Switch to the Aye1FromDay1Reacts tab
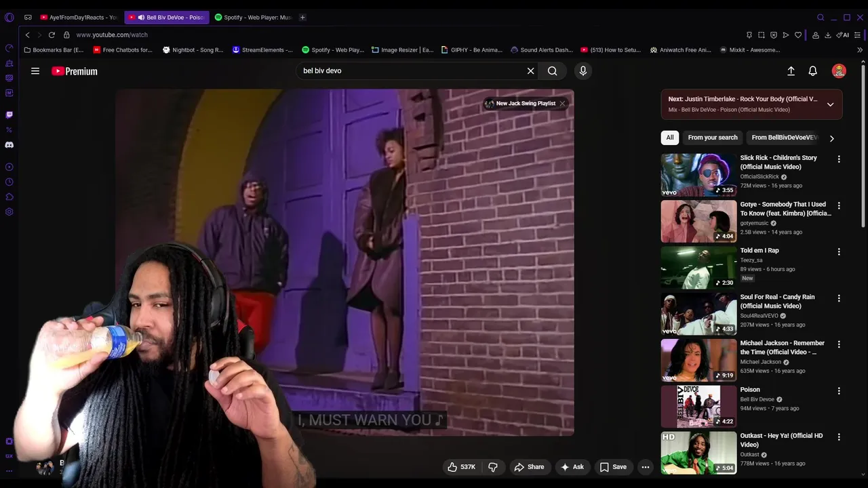Image resolution: width=868 pixels, height=488 pixels. coord(78,17)
